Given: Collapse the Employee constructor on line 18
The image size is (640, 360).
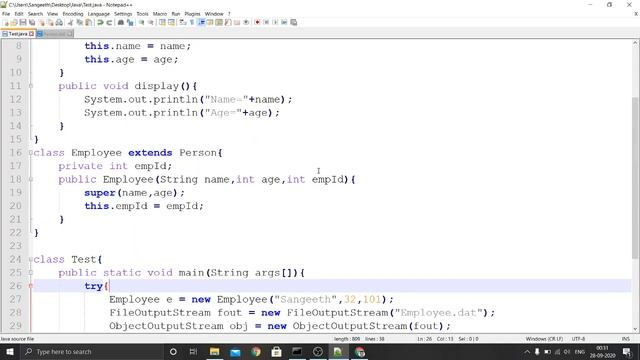Looking at the screenshot, I should pyautogui.click(x=31, y=179).
